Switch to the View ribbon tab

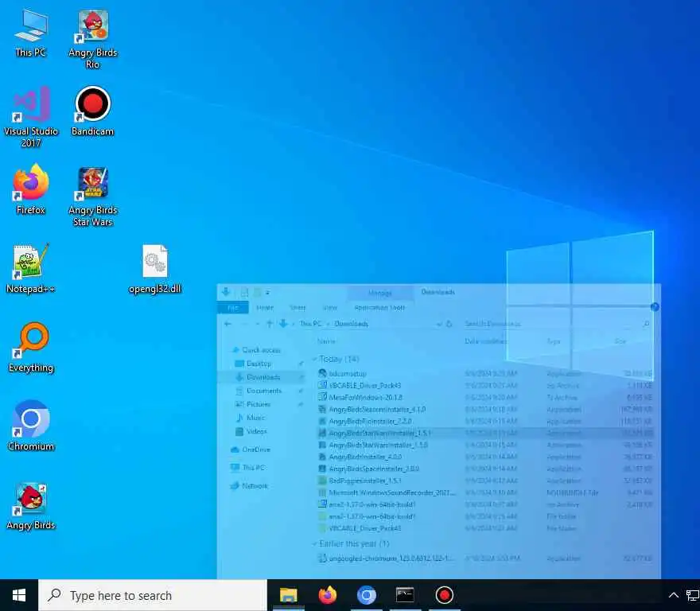330,308
